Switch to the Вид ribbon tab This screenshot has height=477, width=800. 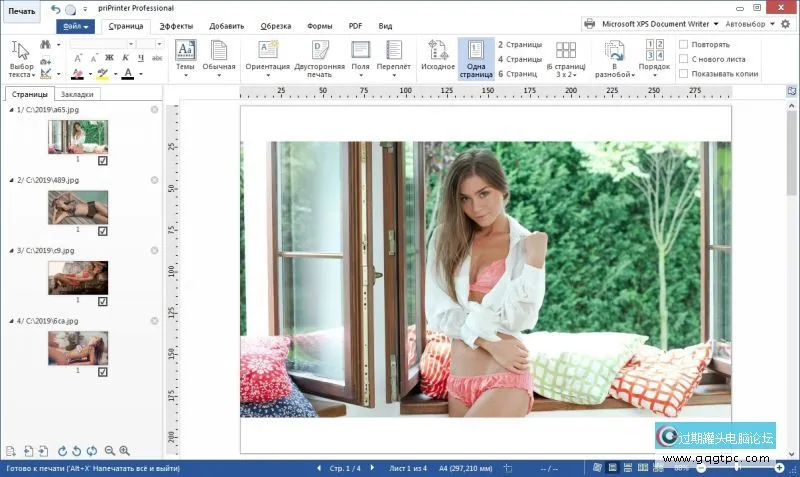click(385, 26)
